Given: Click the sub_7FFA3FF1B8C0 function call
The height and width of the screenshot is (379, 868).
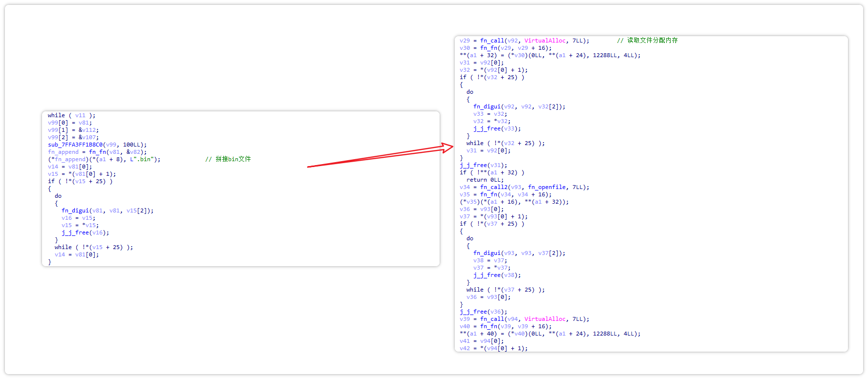Looking at the screenshot, I should 75,145.
